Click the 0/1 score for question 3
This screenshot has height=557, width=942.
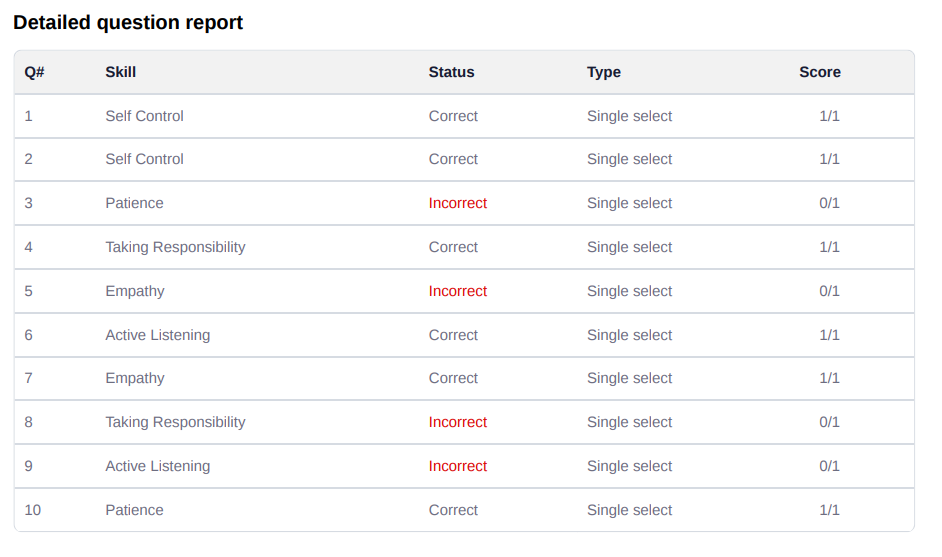click(x=829, y=203)
